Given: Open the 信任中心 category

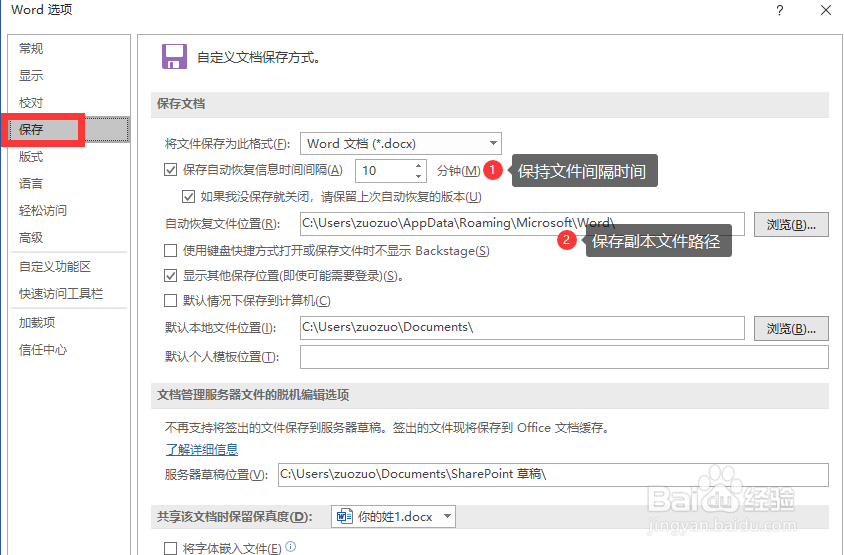Looking at the screenshot, I should click(x=43, y=350).
